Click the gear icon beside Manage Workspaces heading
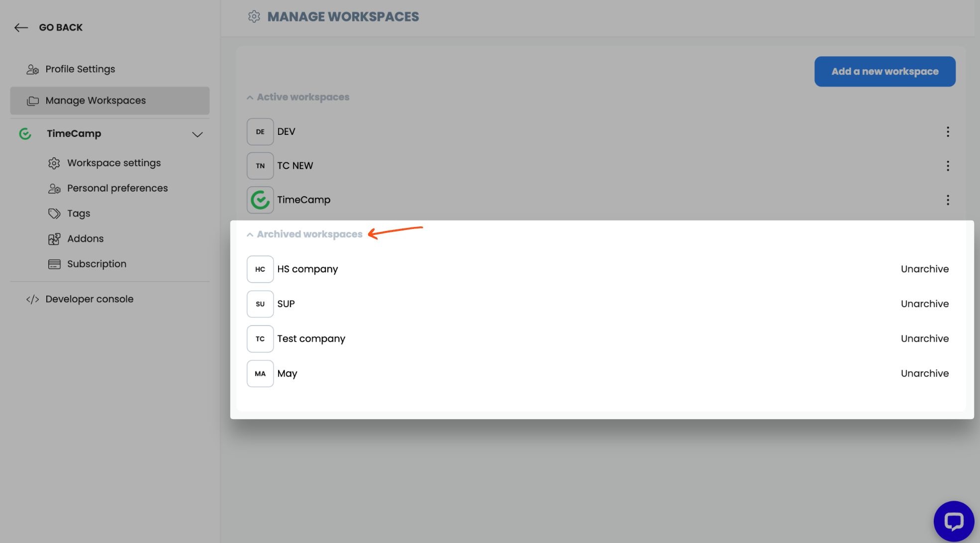The width and height of the screenshot is (980, 543). [x=254, y=16]
